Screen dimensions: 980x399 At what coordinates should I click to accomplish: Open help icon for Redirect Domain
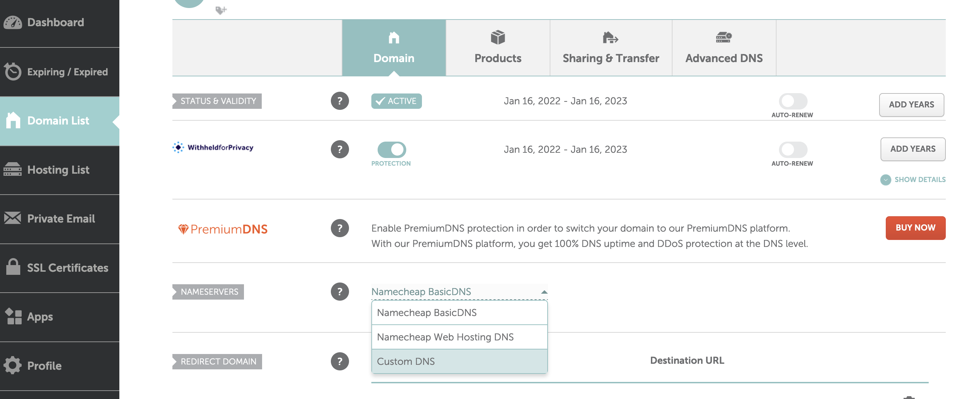click(340, 361)
